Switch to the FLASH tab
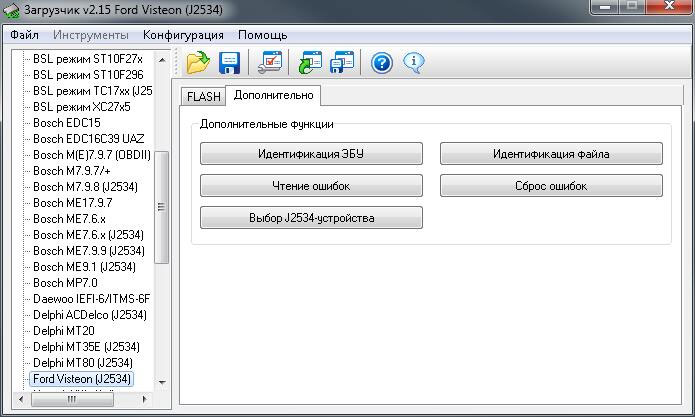 [x=203, y=97]
